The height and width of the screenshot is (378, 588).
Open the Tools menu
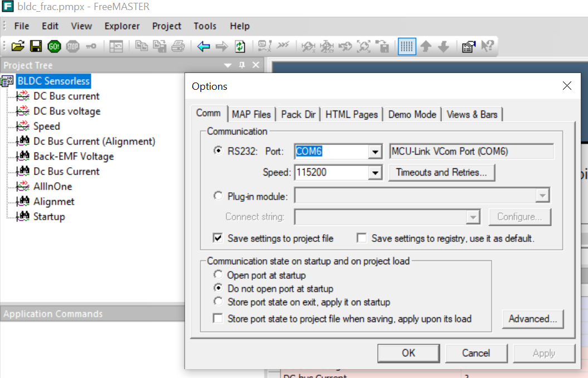[x=205, y=26]
